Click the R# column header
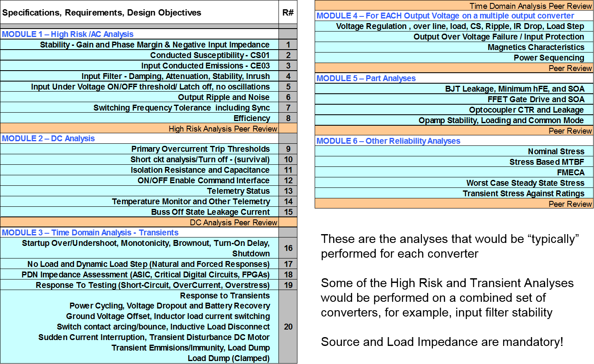 (x=288, y=13)
